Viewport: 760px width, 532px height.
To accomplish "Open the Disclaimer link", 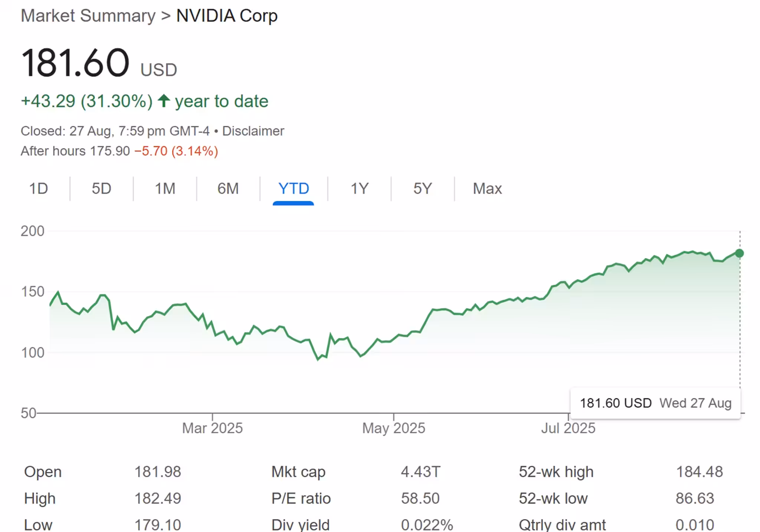I will point(253,131).
